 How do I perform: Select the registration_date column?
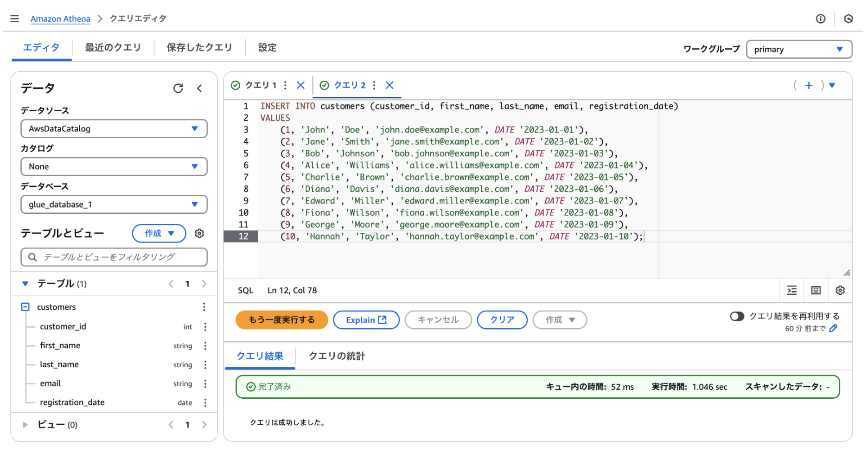[72, 402]
